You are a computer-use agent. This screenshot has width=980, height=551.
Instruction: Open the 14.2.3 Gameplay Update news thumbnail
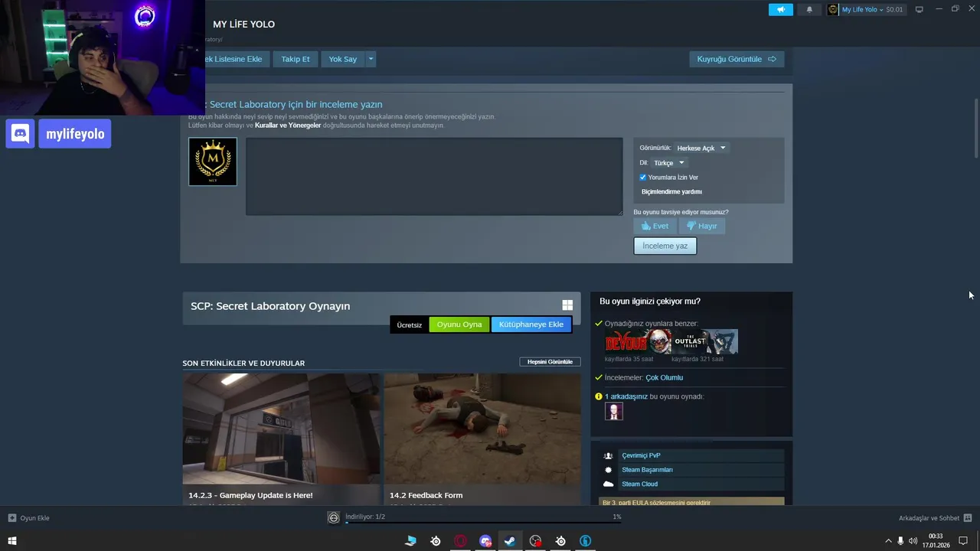[281, 429]
